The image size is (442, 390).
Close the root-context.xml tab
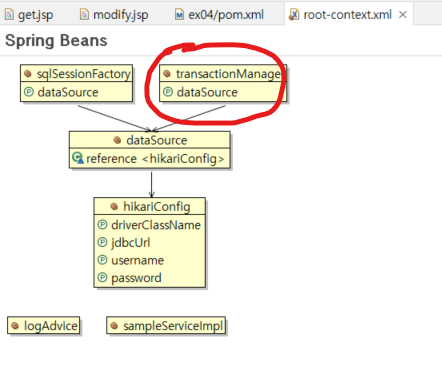point(403,15)
